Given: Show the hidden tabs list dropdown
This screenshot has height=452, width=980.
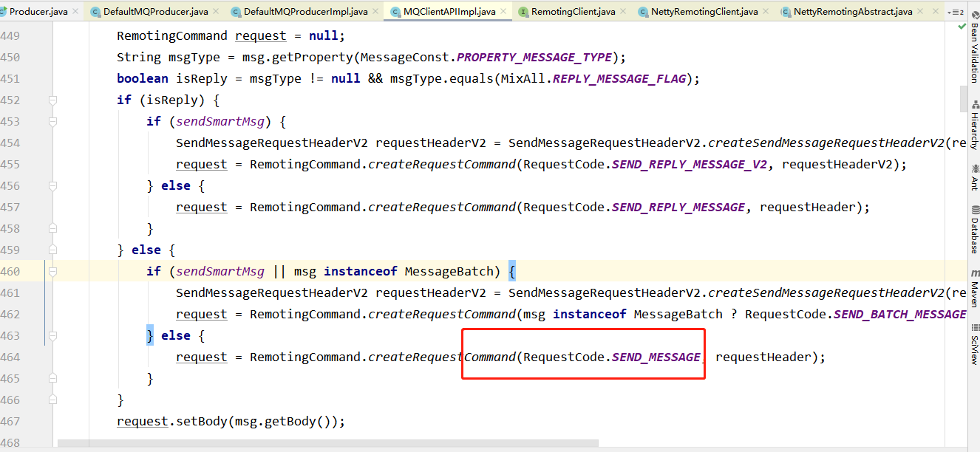Looking at the screenshot, I should pos(956,13).
